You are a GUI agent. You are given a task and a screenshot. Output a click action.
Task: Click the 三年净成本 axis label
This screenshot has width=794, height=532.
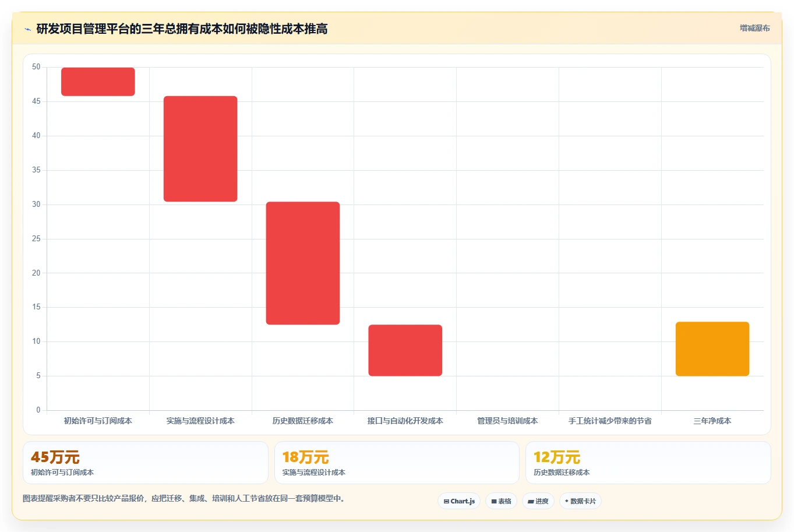pyautogui.click(x=712, y=421)
